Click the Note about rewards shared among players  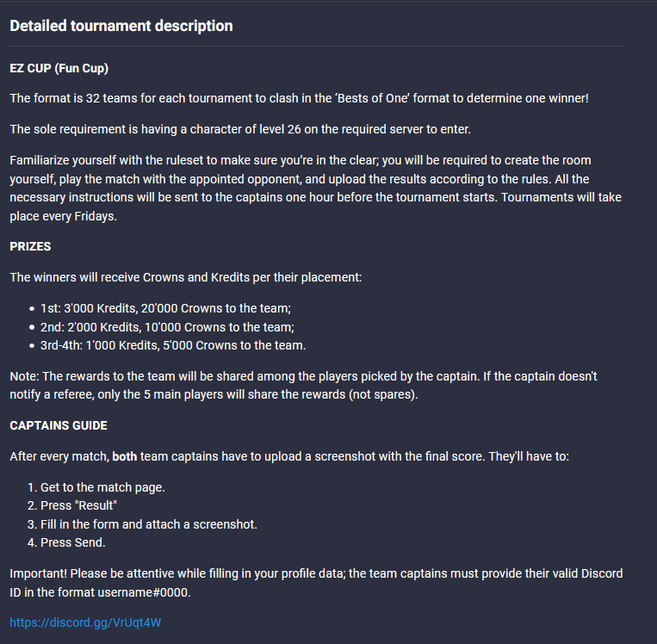pyautogui.click(x=303, y=386)
